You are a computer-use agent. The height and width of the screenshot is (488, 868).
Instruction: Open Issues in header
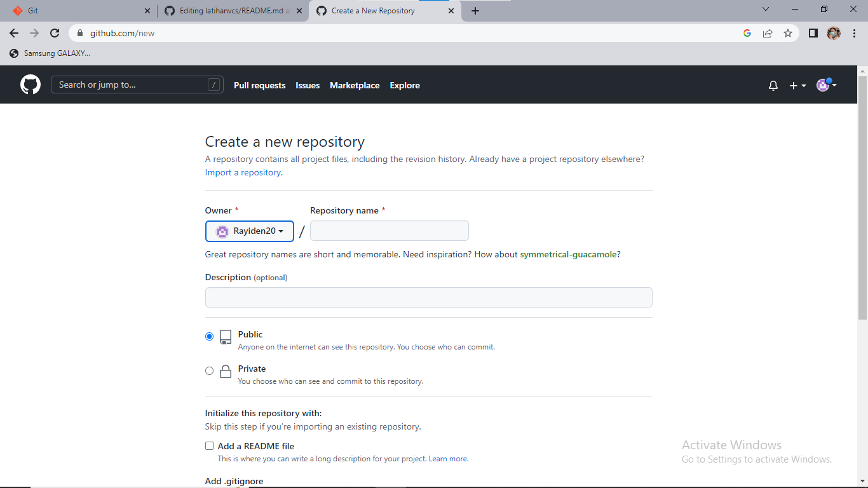(308, 85)
